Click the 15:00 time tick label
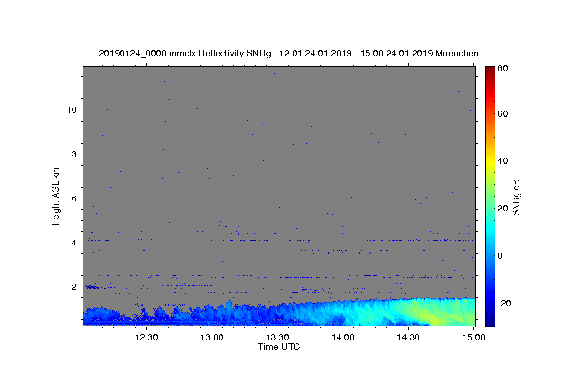Viewport: 588px width, 392px height. click(x=474, y=337)
